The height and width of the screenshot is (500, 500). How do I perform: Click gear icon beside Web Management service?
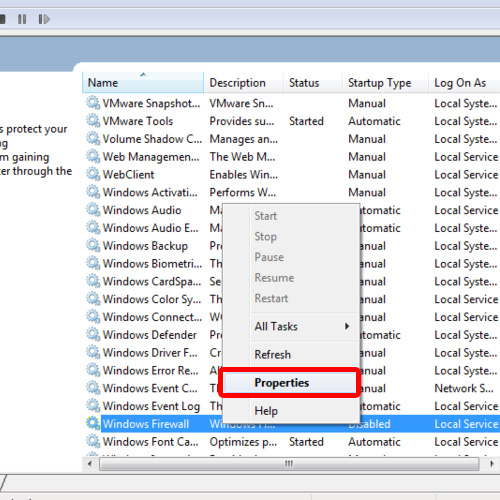[93, 156]
